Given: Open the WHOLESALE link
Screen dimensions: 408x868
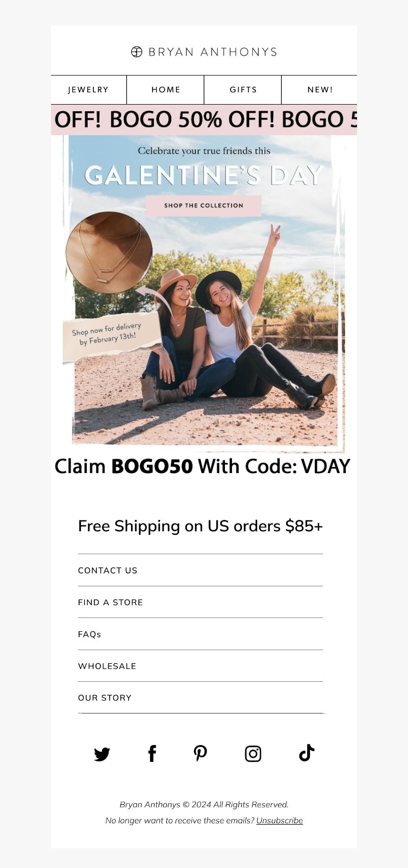Looking at the screenshot, I should tap(107, 666).
